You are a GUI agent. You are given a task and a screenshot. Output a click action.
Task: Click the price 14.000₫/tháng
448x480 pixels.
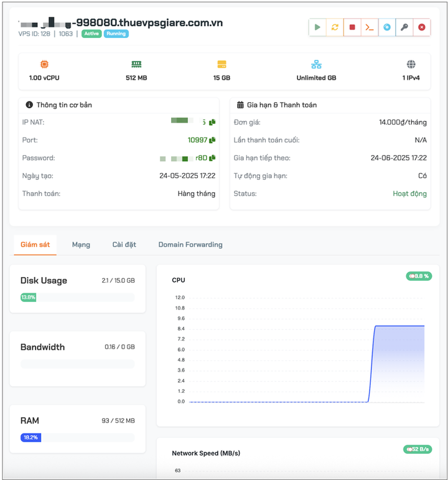click(403, 122)
